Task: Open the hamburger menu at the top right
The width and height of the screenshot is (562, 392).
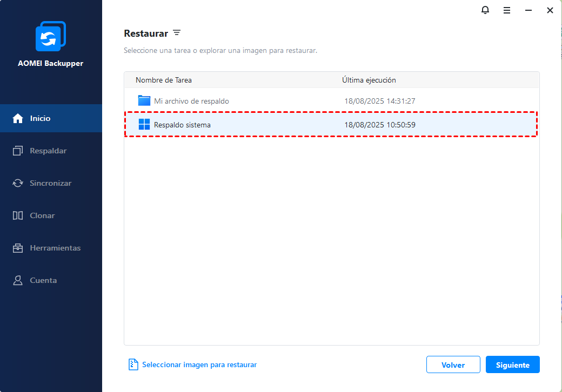Action: click(x=507, y=10)
